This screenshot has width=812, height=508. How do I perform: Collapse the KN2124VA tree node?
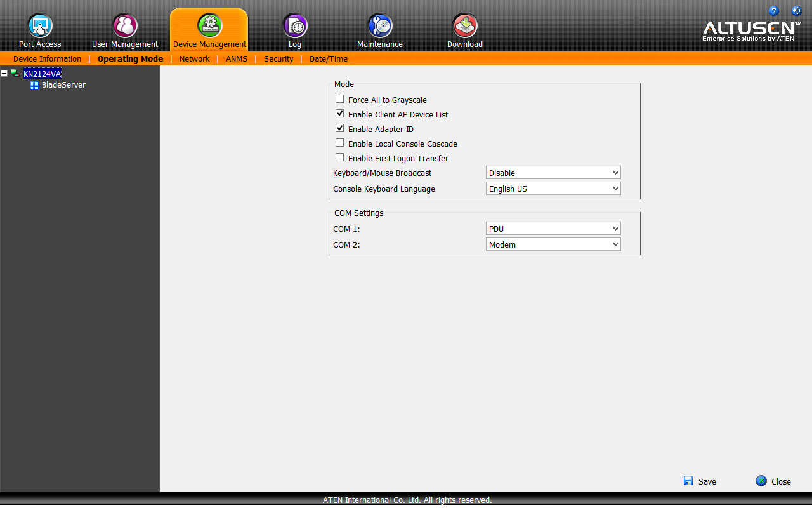click(4, 74)
